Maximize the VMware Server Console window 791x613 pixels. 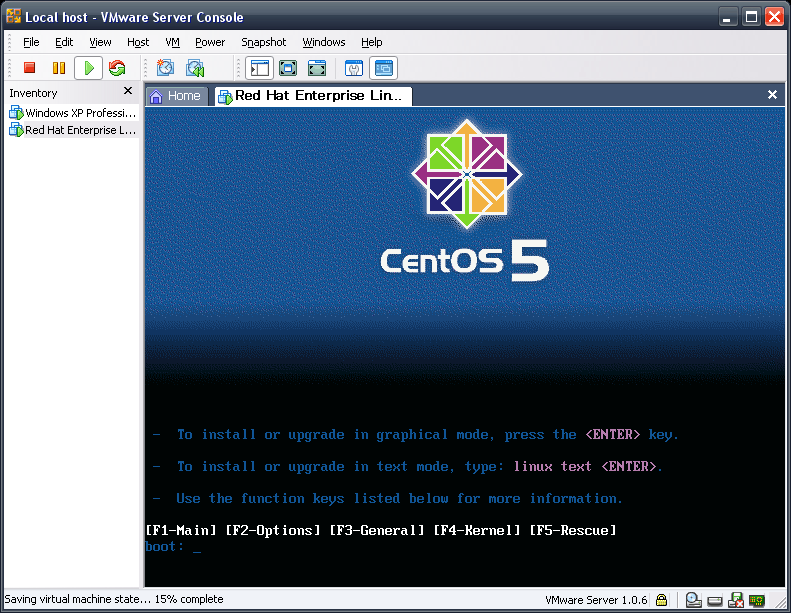pyautogui.click(x=751, y=17)
